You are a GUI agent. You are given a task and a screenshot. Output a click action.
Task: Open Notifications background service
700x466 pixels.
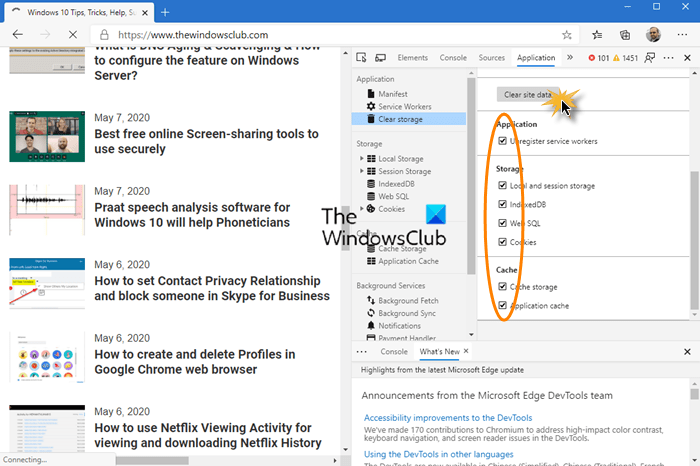(x=399, y=325)
